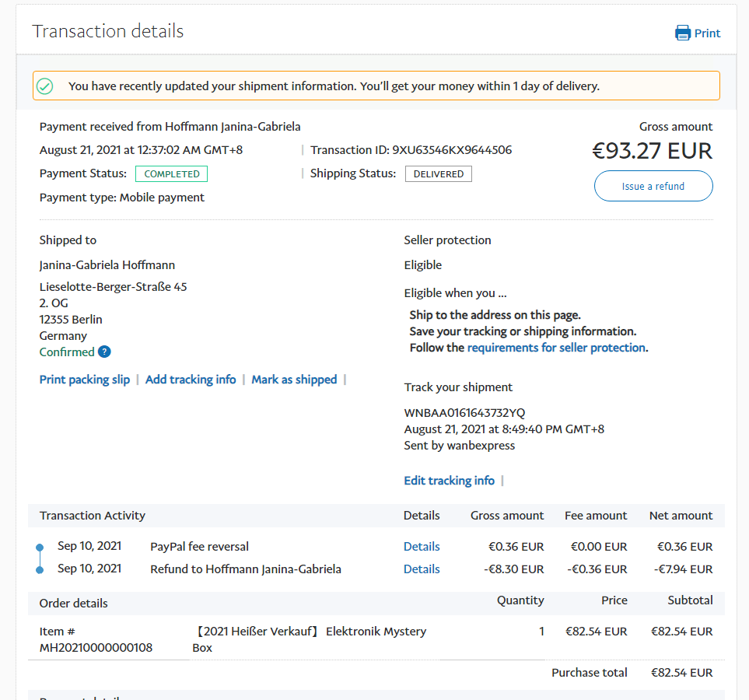Image resolution: width=749 pixels, height=700 pixels.
Task: Open the Confirmed address help icon
Action: [x=104, y=352]
